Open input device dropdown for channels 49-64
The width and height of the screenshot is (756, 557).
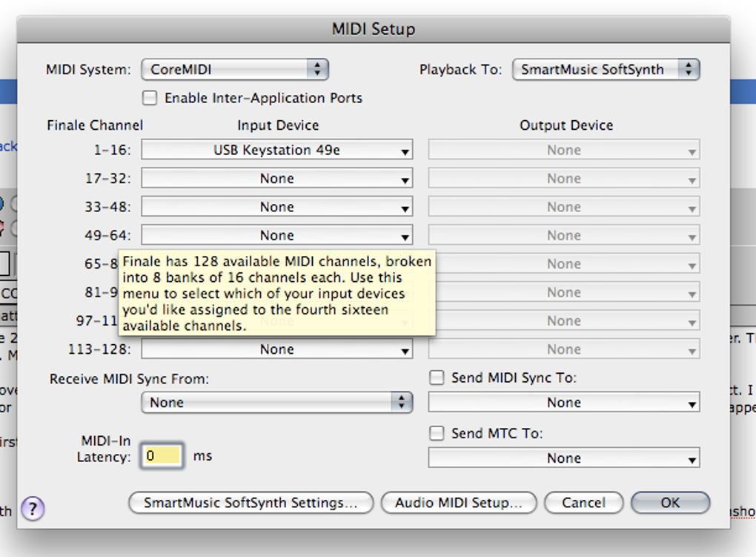[x=276, y=236]
